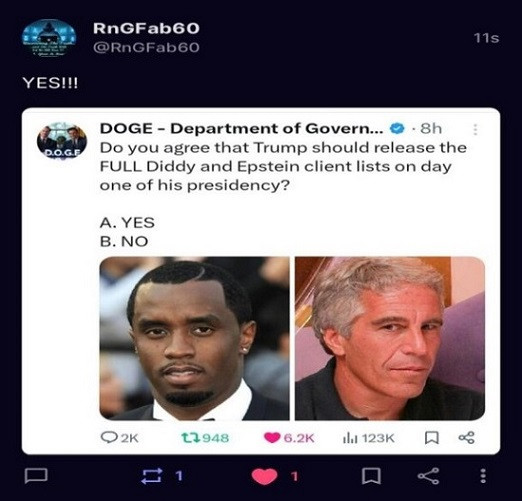This screenshot has height=501, width=522.
Task: Open more options at bottom right
Action: tap(483, 476)
